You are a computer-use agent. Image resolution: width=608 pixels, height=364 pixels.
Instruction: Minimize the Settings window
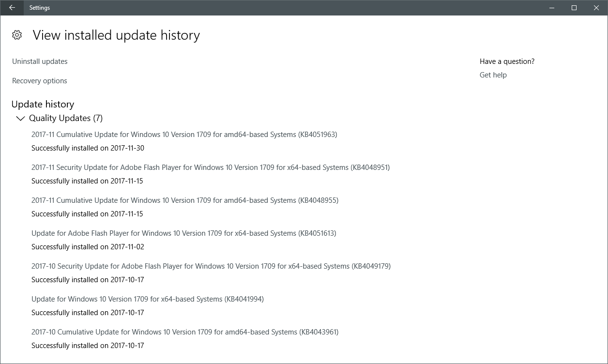tap(552, 8)
